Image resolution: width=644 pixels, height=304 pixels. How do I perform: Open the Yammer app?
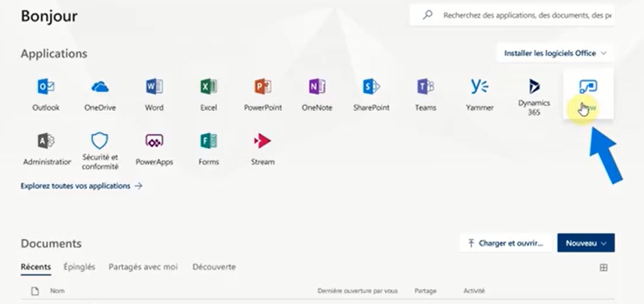[480, 95]
